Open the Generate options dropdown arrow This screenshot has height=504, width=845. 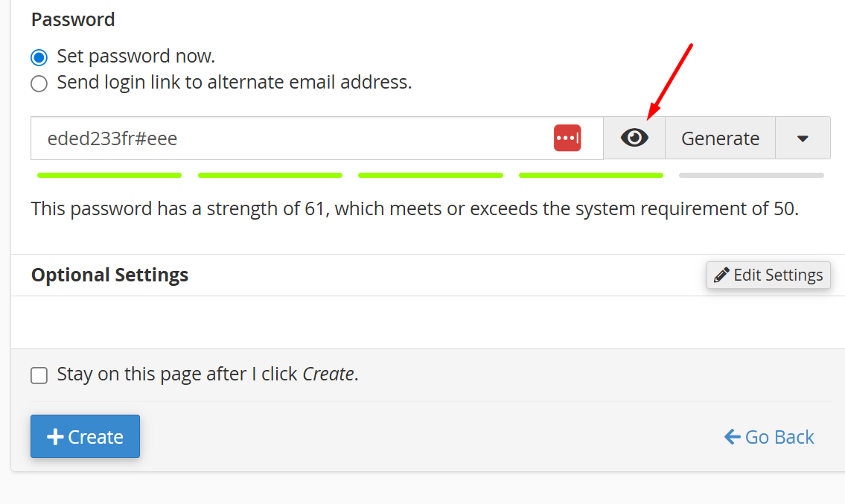(803, 138)
